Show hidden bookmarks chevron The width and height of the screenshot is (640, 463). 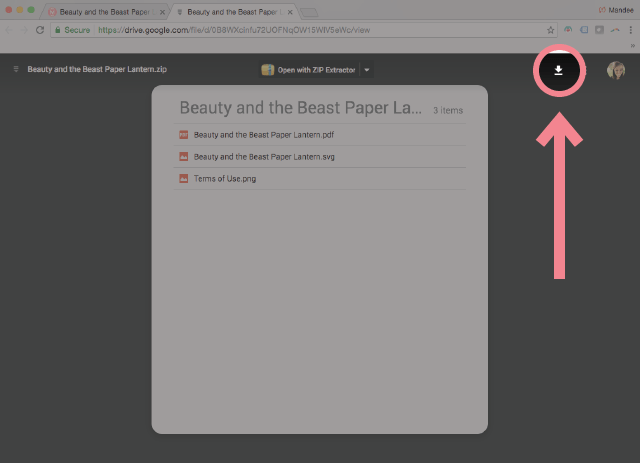pyautogui.click(x=633, y=46)
